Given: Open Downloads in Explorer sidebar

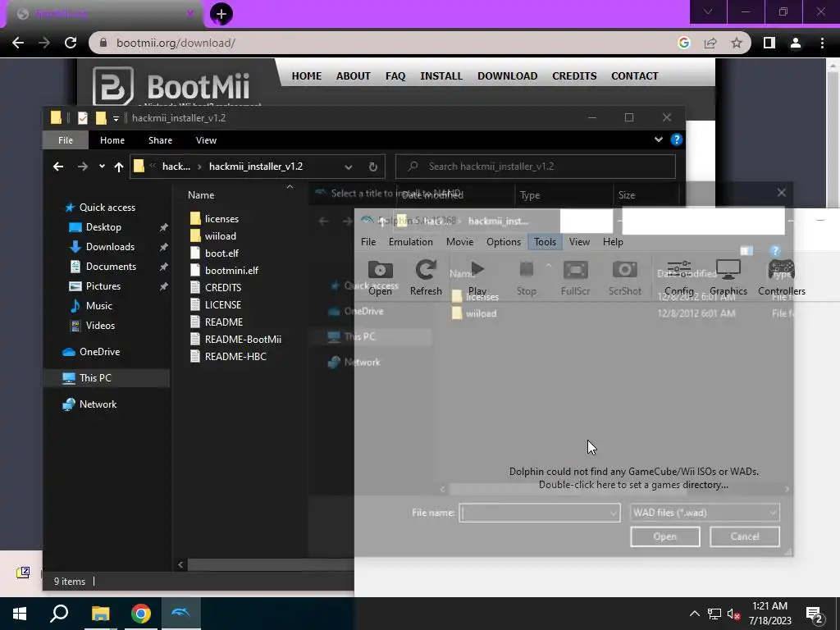Looking at the screenshot, I should tap(103, 247).
